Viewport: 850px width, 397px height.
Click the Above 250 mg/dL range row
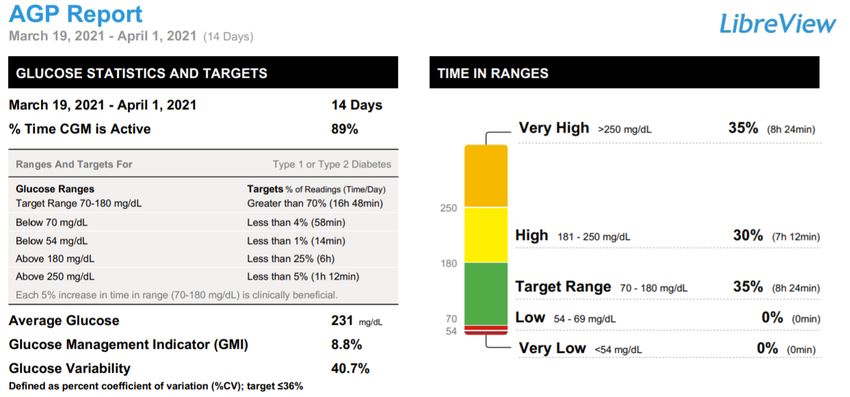tap(203, 277)
